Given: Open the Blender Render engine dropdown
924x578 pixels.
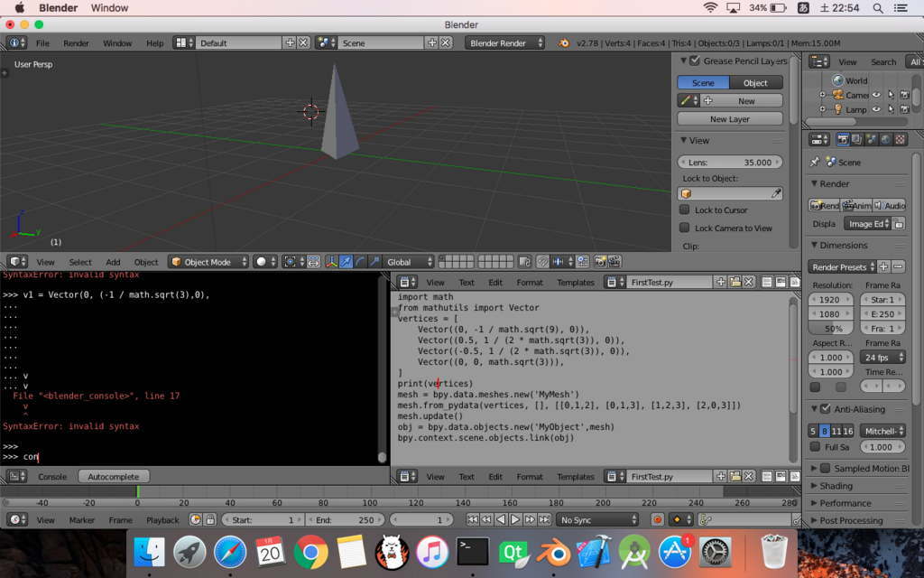Looking at the screenshot, I should [x=505, y=42].
